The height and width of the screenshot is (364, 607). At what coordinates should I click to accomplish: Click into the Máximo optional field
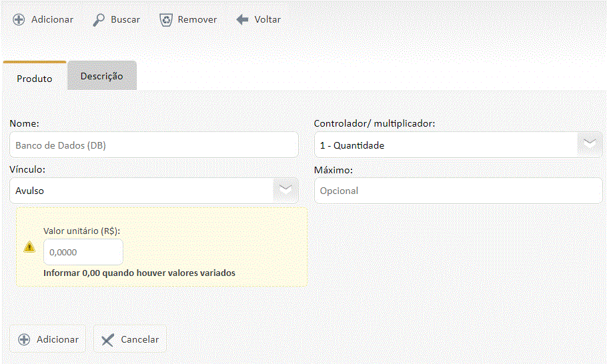[x=458, y=191]
